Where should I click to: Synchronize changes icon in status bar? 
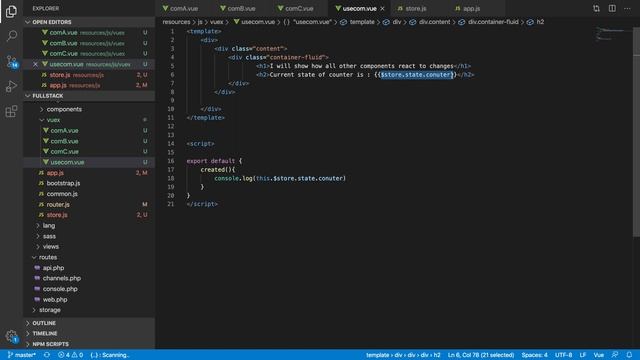pos(47,355)
